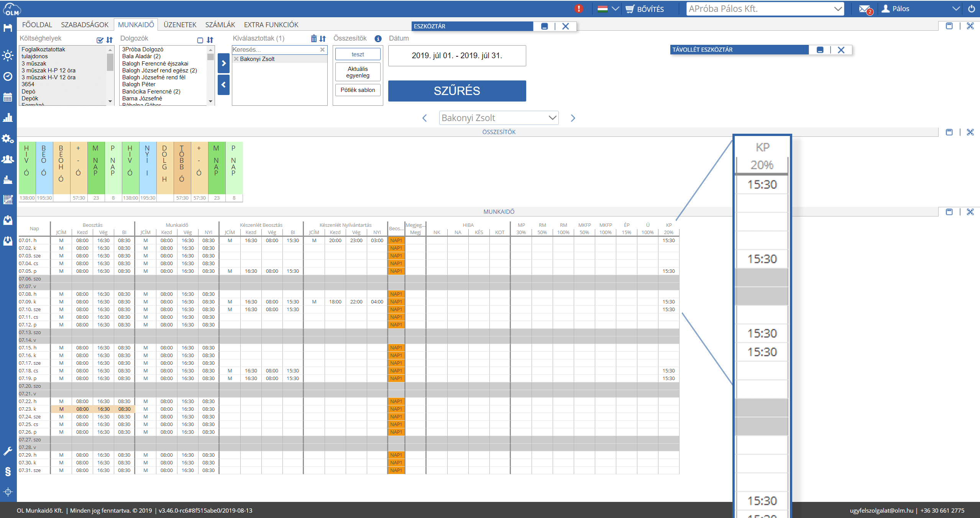Sort the Dolgozók list
Viewport: 980px width, 518px height.
[x=210, y=40]
